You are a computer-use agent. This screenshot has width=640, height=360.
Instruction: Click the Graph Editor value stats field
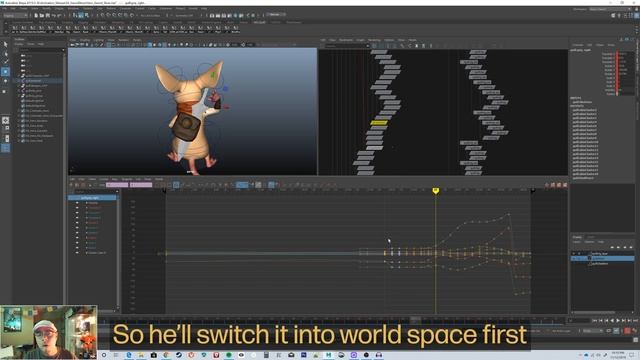point(141,185)
